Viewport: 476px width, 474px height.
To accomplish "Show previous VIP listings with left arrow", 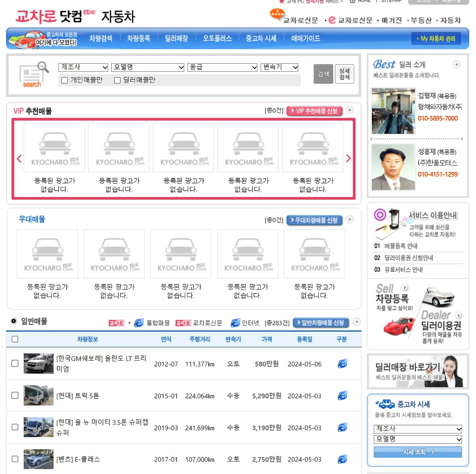I will (x=19, y=159).
